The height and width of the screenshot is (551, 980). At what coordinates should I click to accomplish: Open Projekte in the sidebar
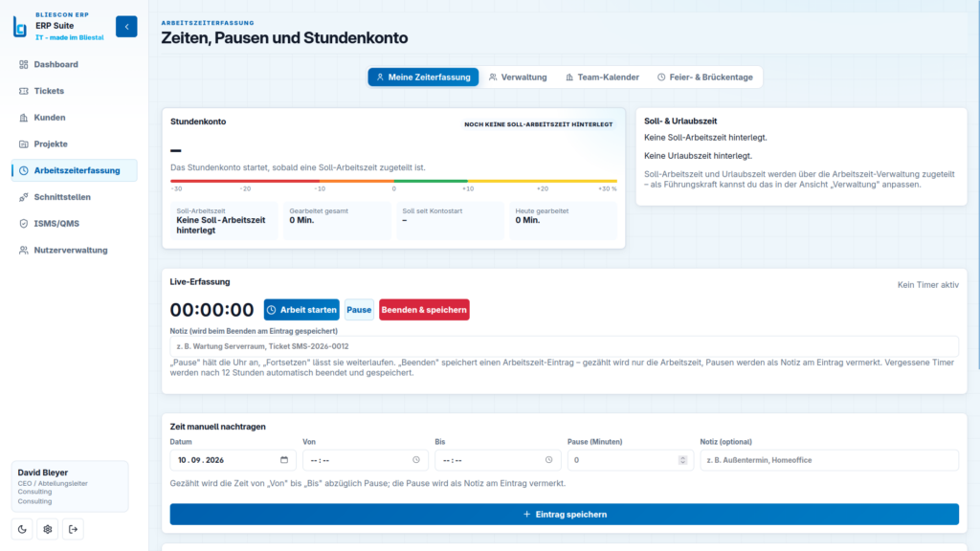coord(75,143)
